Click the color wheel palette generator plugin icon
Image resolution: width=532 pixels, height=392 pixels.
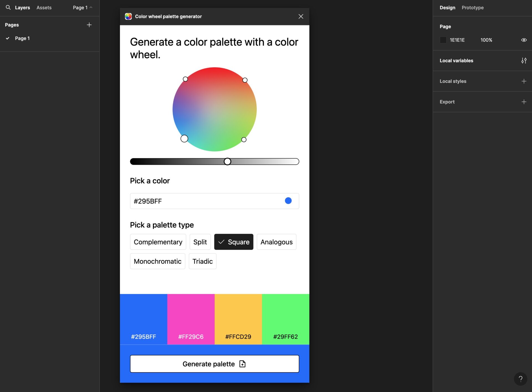[x=128, y=17]
